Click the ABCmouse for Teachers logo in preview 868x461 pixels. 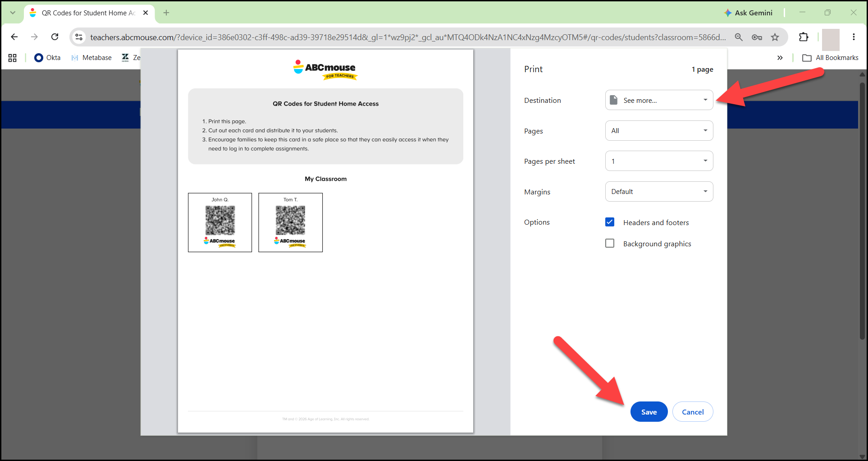click(325, 70)
